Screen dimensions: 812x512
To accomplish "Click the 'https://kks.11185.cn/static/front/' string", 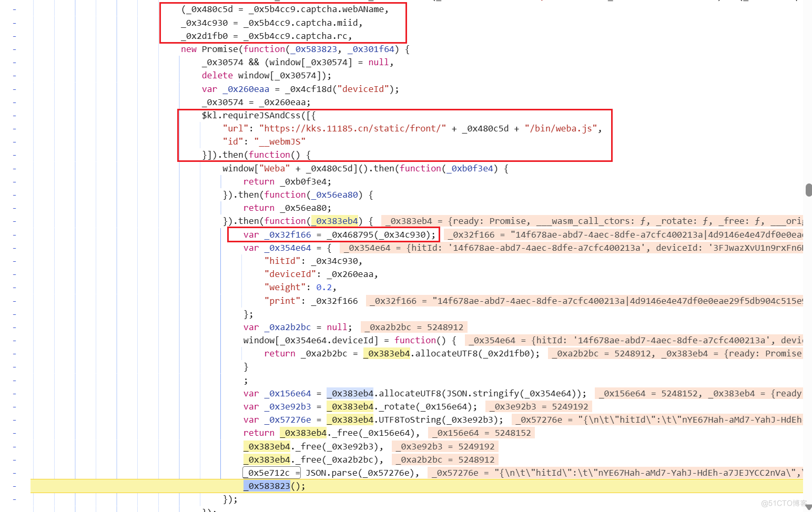I will 352,129.
